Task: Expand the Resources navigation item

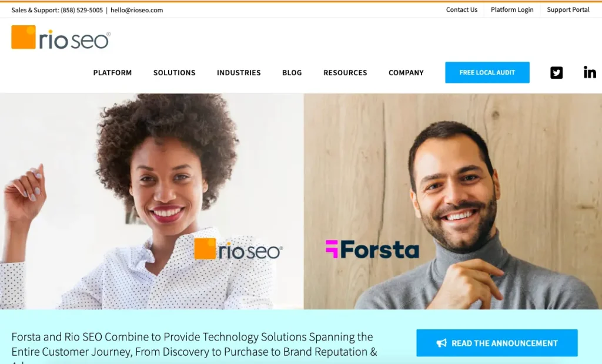Action: pos(345,72)
